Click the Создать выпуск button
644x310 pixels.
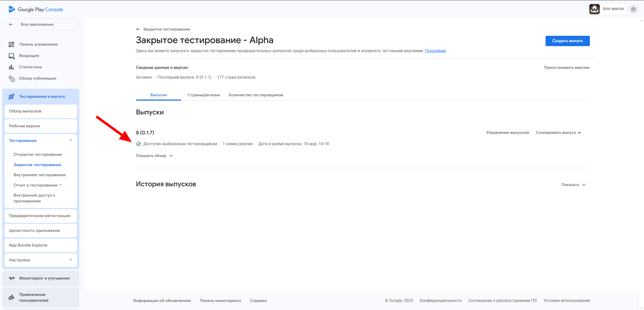[567, 41]
